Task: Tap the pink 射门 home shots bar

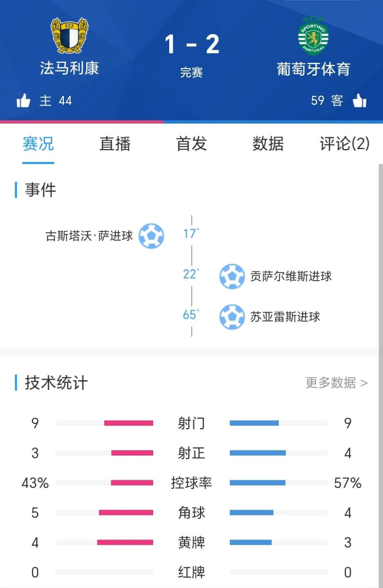Action: (x=129, y=423)
